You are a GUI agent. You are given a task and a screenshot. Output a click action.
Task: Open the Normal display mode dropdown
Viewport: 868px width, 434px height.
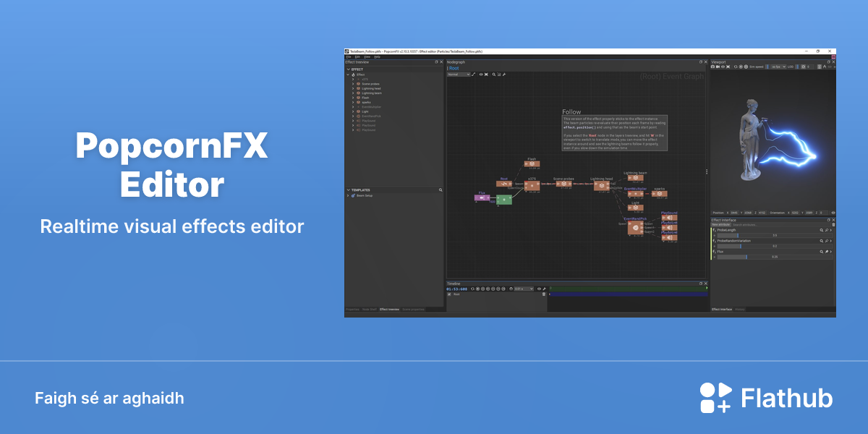point(459,75)
